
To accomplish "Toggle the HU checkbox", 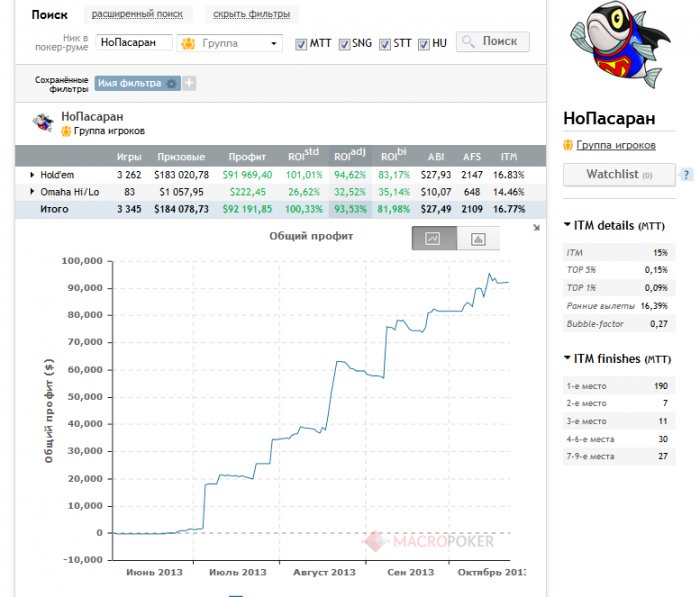I will click(x=424, y=44).
